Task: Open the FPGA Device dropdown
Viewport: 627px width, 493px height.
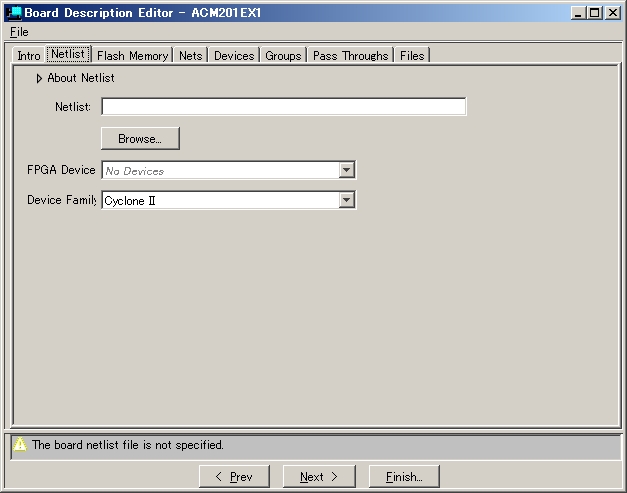Action: 346,171
